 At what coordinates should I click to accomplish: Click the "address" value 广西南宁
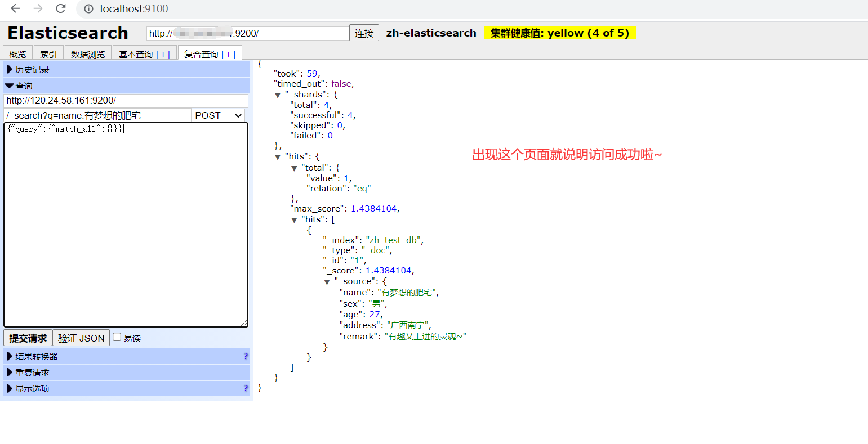tap(408, 325)
